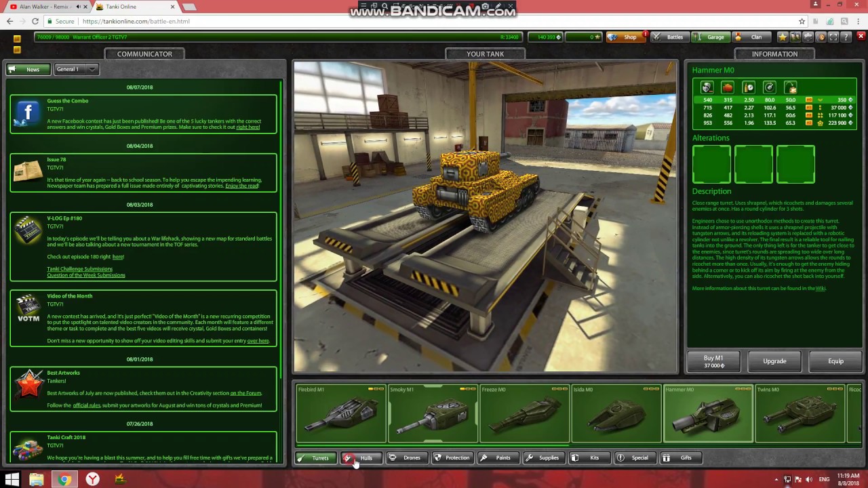This screenshot has height=488, width=868.
Task: Open the Tanki Challenge Submissions link
Action: tap(79, 269)
